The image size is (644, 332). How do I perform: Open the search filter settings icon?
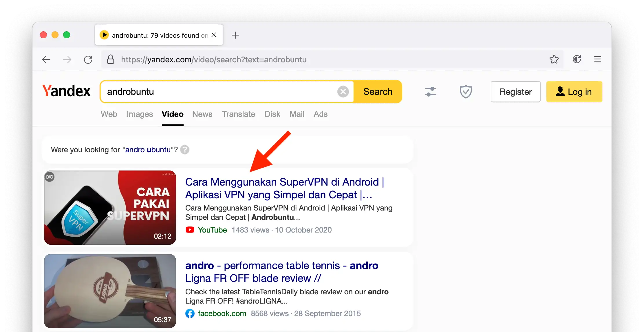tap(431, 92)
